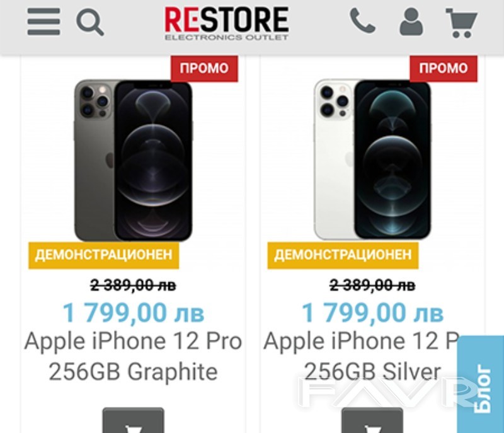This screenshot has width=504, height=433.
Task: Tap the phone call icon
Action: (x=362, y=21)
